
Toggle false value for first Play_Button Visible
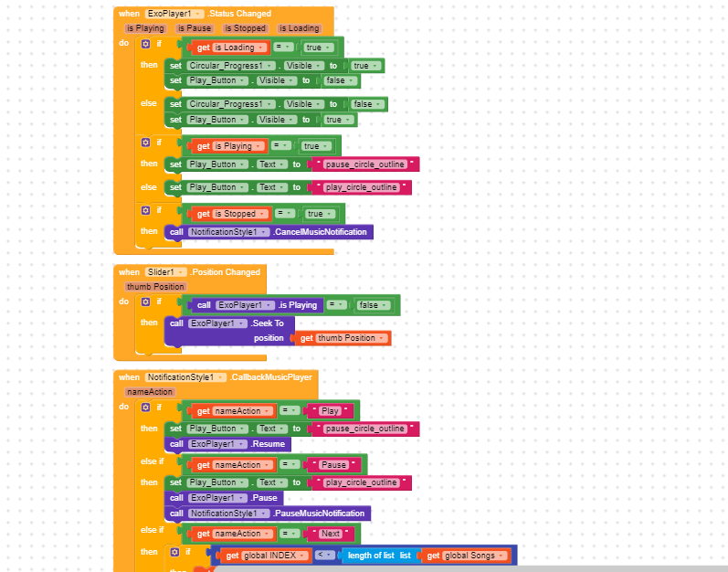[x=341, y=80]
